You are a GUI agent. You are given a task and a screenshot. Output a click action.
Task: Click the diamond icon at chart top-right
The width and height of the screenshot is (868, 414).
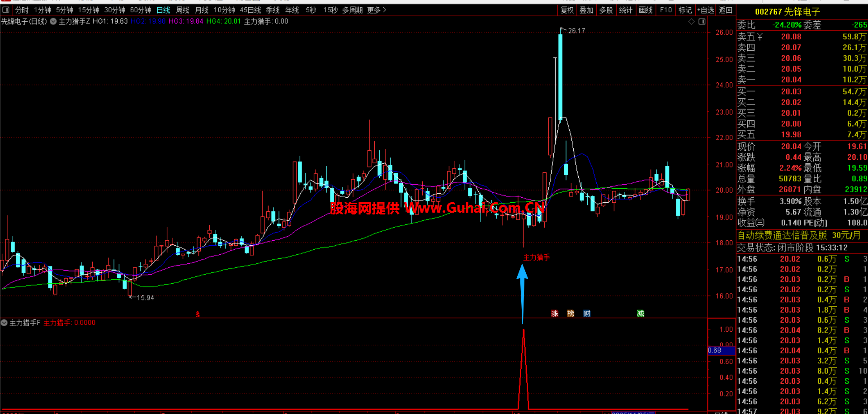[691, 22]
